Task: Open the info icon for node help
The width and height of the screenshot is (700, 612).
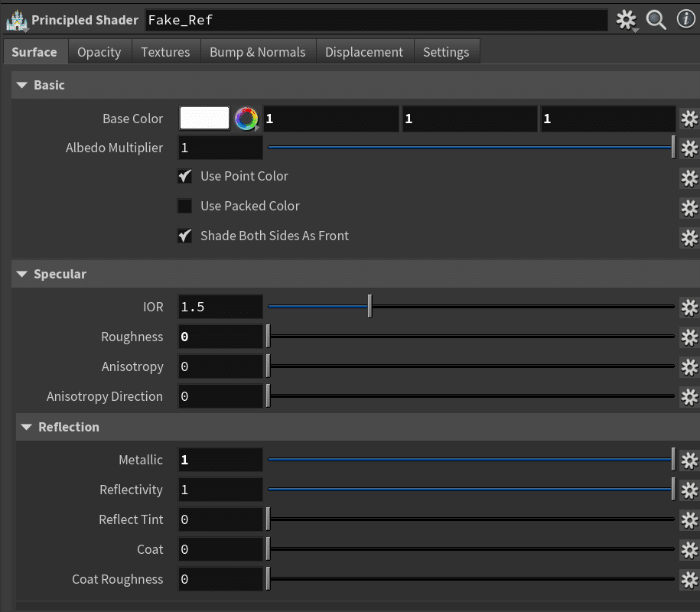Action: point(686,20)
